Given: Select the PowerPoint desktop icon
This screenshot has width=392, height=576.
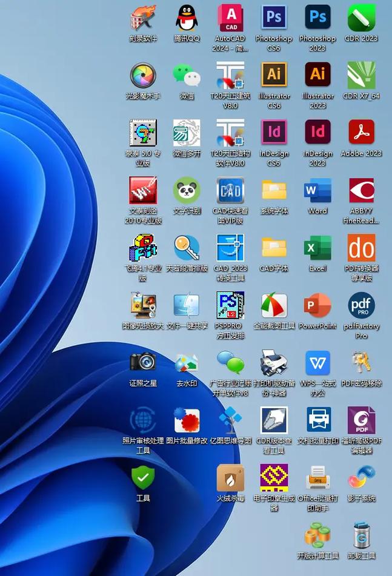Looking at the screenshot, I should tap(317, 306).
